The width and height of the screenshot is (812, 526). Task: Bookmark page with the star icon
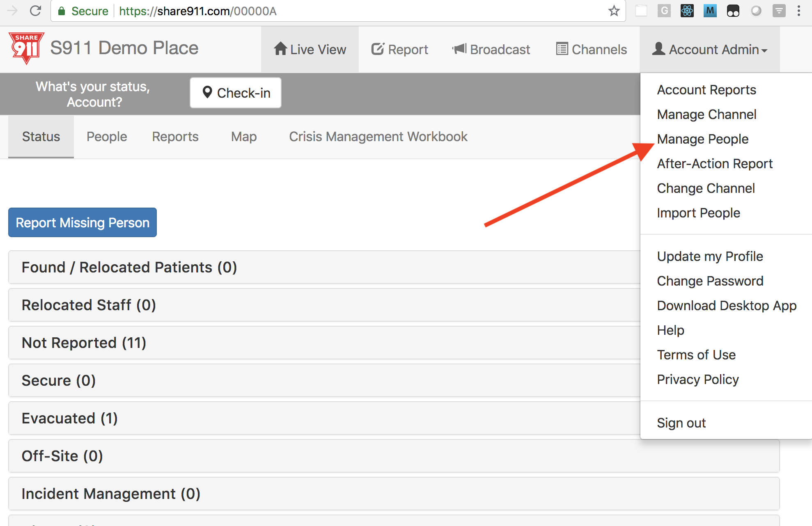(x=614, y=11)
